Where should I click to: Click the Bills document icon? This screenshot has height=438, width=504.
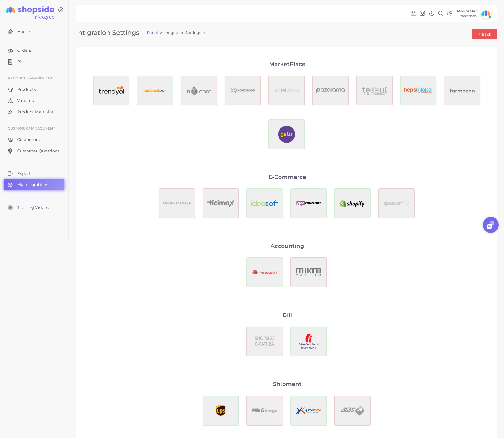coord(10,62)
